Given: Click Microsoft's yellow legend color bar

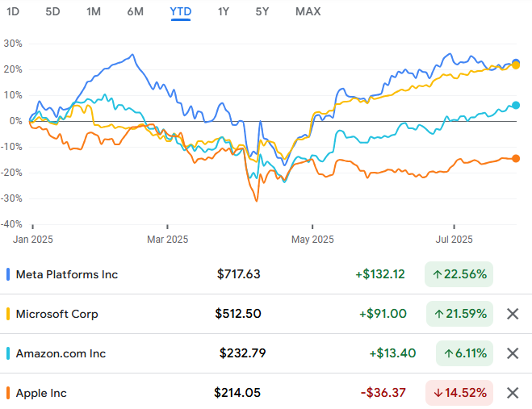Looking at the screenshot, I should point(8,314).
